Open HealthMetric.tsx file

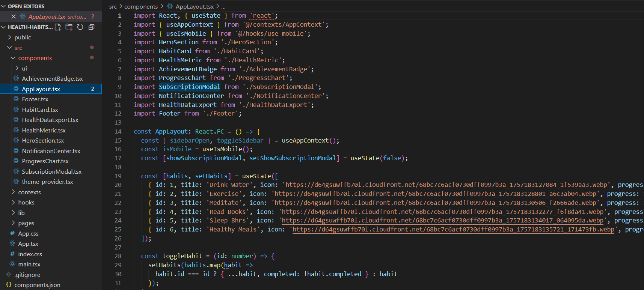(x=44, y=130)
